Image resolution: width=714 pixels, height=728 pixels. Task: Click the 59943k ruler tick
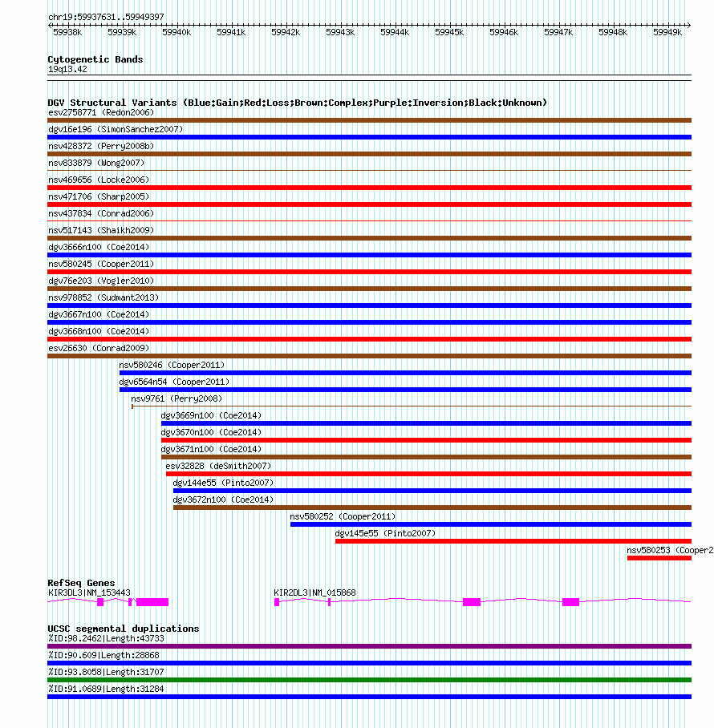[x=340, y=32]
